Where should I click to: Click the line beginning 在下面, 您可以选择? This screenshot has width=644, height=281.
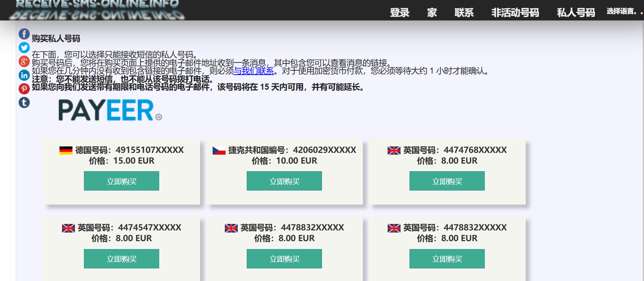click(x=115, y=55)
